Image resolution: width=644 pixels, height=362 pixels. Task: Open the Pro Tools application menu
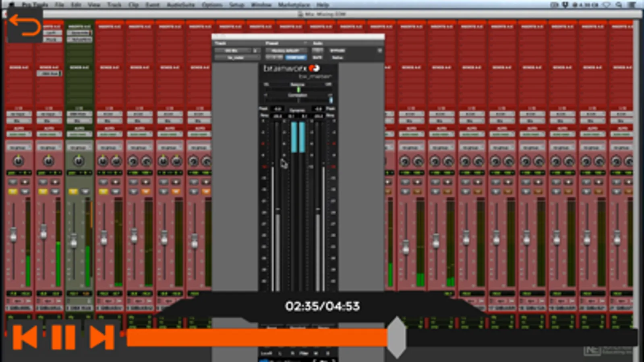click(x=35, y=5)
